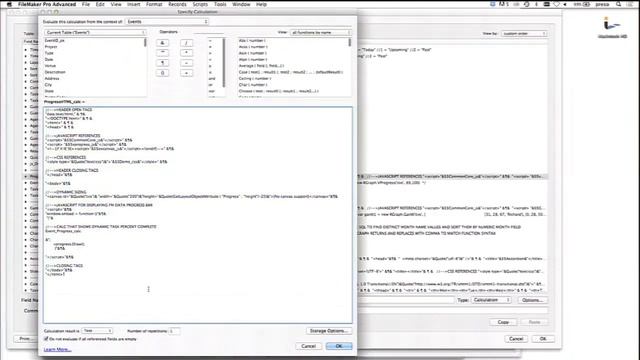Open the 'Calculation result is' Text dropdown
Viewport: 640px width, 360px height.
coord(97,331)
